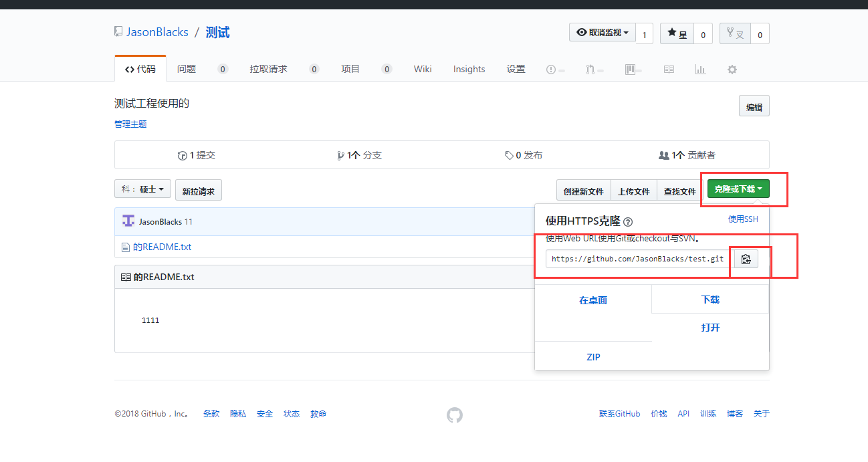Click the 测试工程使用的 description text

tap(152, 103)
